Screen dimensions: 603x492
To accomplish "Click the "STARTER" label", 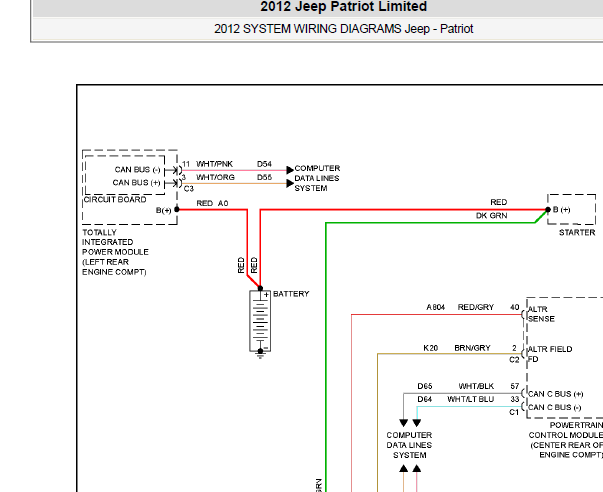I will [577, 232].
